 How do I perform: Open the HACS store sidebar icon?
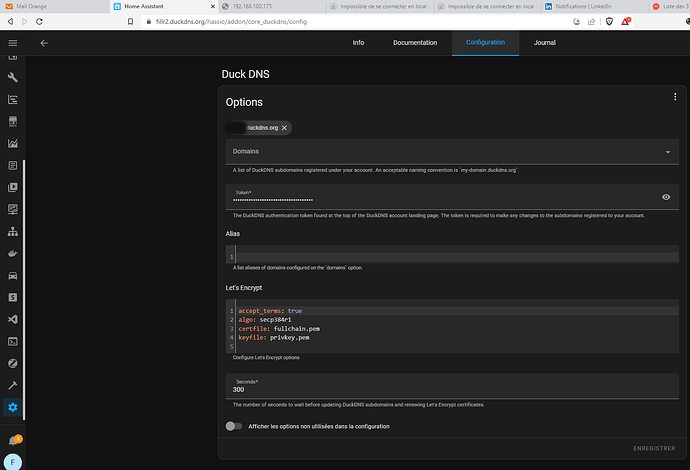click(x=13, y=121)
